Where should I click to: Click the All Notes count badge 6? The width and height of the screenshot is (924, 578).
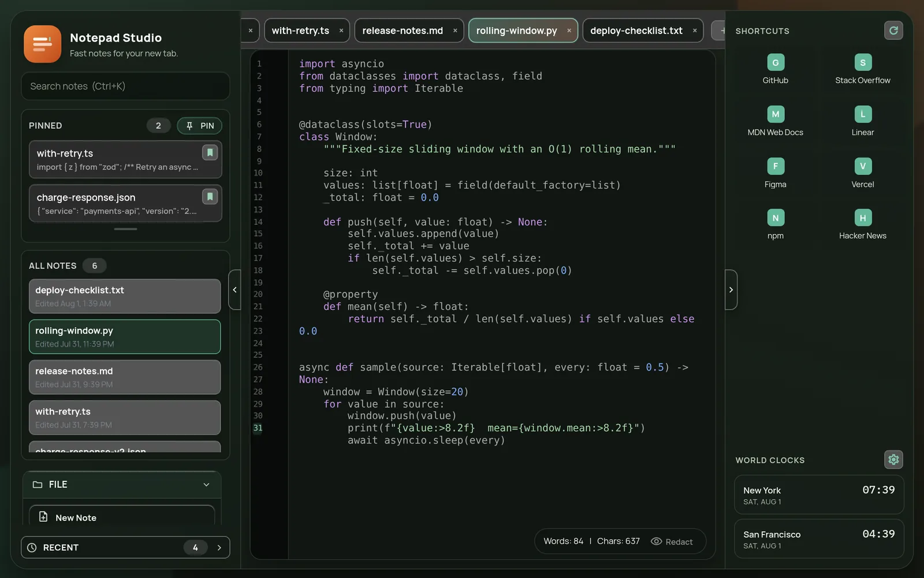click(x=95, y=265)
